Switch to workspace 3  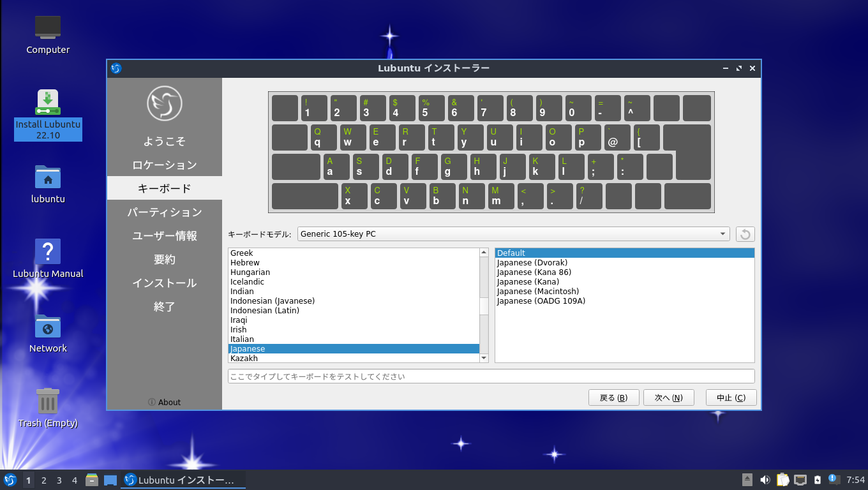point(59,480)
